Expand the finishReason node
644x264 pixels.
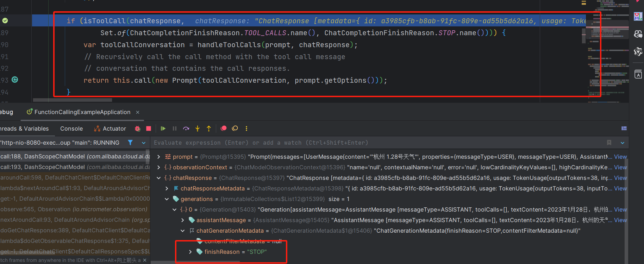pos(190,252)
